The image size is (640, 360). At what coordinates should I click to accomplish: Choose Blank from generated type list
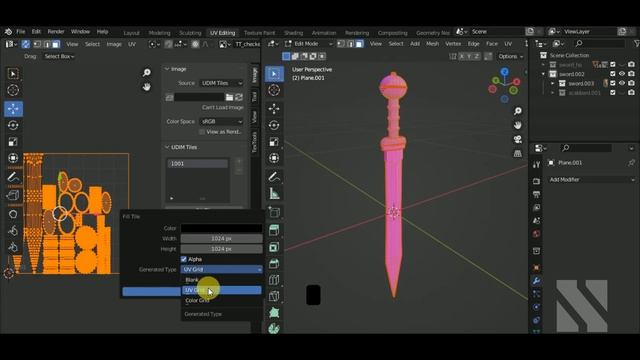point(222,280)
